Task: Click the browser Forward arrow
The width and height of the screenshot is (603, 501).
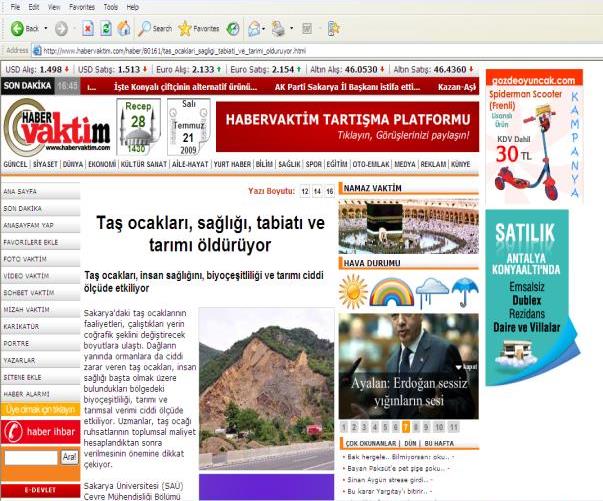Action: (61, 28)
